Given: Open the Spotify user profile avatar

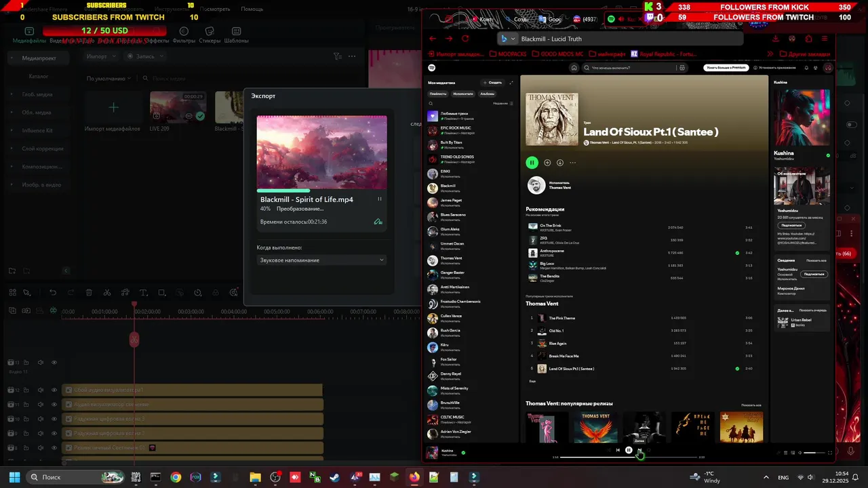Looking at the screenshot, I should coord(828,68).
